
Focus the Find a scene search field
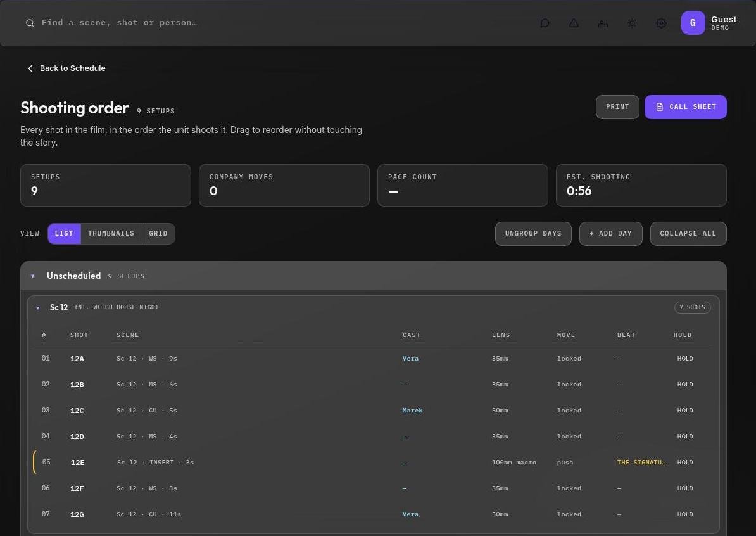click(119, 23)
